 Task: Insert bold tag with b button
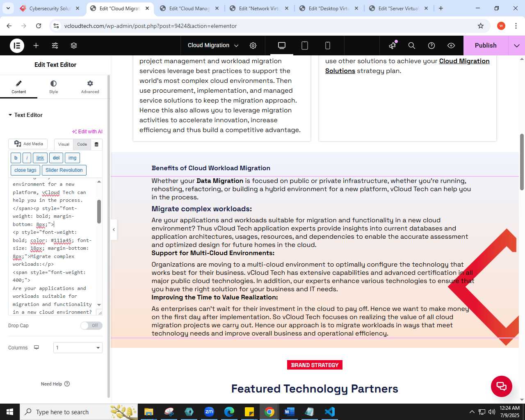pyautogui.click(x=16, y=158)
